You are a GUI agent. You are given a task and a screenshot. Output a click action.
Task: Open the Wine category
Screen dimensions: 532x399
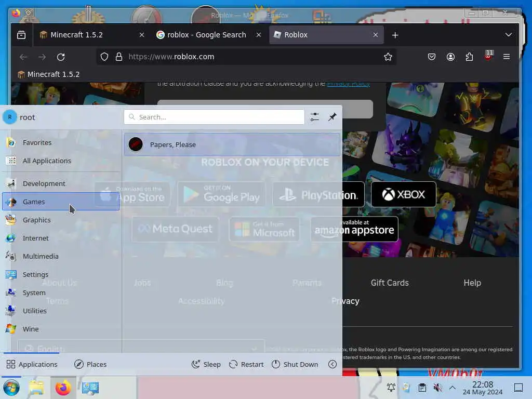[61, 329]
